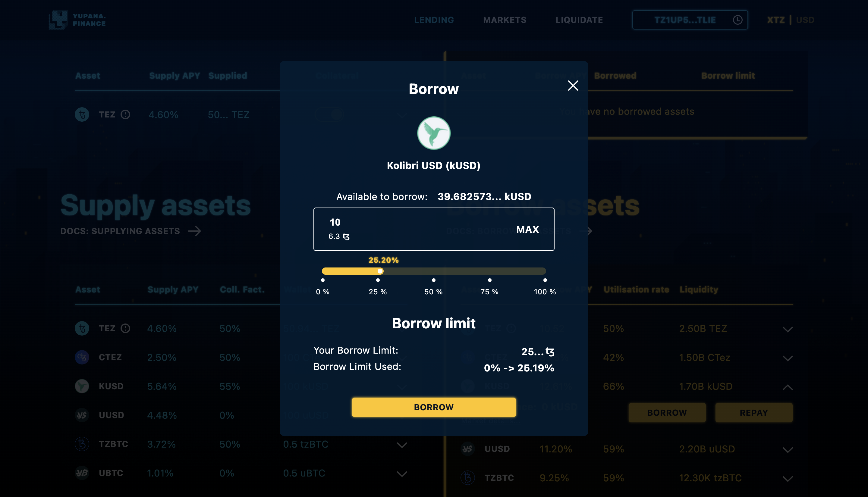Image resolution: width=868 pixels, height=497 pixels.
Task: Expand the supplied TEZ row chevron
Action: pos(402,116)
